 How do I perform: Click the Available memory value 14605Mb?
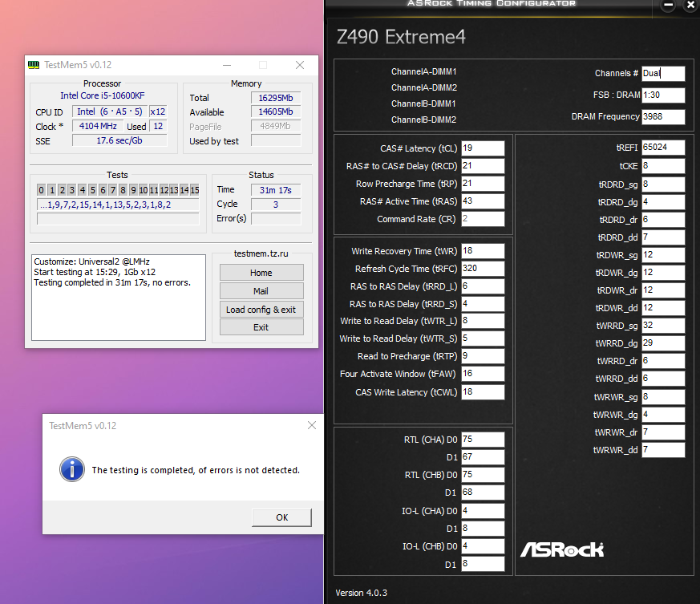click(x=276, y=111)
